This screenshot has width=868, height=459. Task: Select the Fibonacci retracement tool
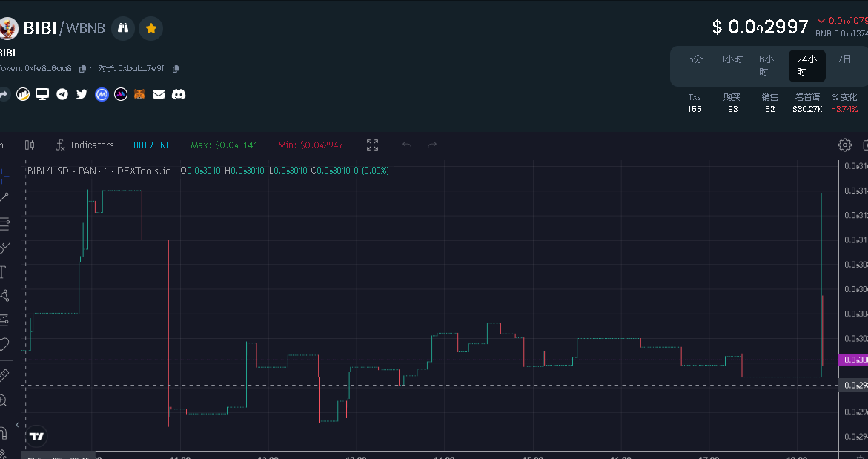tap(4, 224)
